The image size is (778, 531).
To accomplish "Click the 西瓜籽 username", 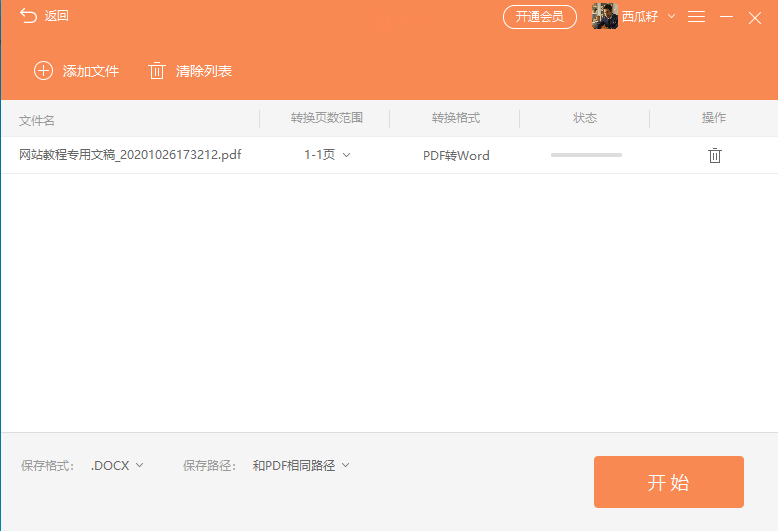I will point(640,16).
